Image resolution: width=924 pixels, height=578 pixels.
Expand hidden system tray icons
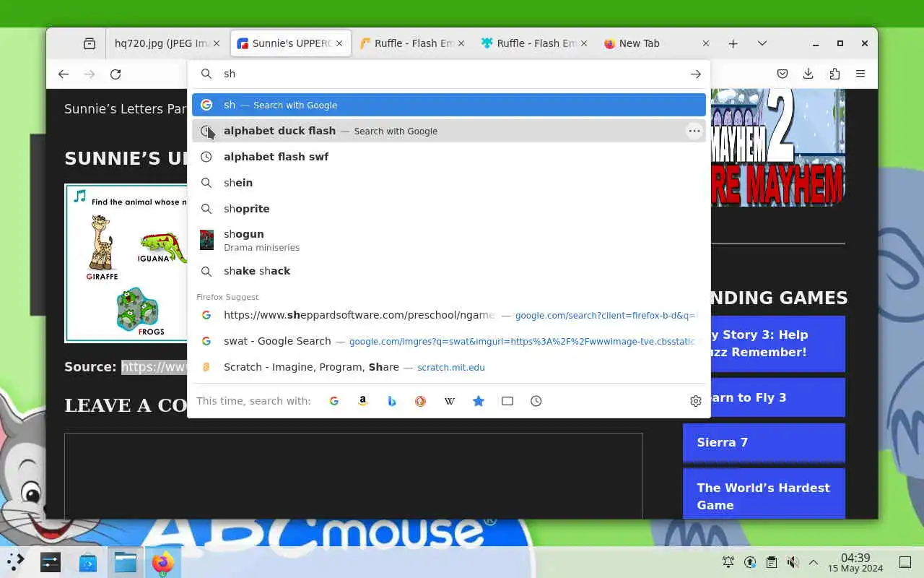814,562
